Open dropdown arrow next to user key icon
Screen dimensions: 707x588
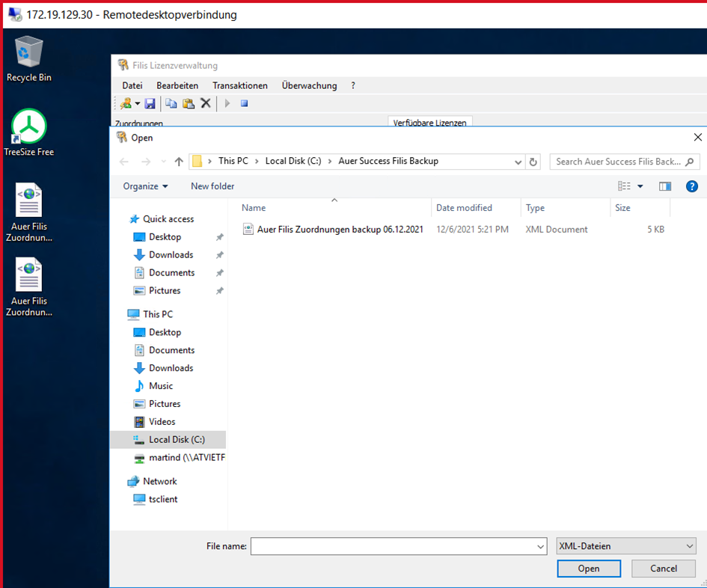(137, 103)
